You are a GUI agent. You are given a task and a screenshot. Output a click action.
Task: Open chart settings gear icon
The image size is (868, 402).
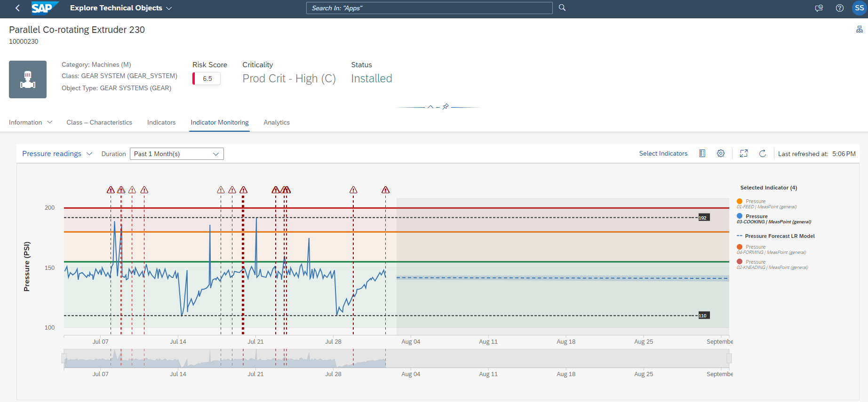click(721, 153)
